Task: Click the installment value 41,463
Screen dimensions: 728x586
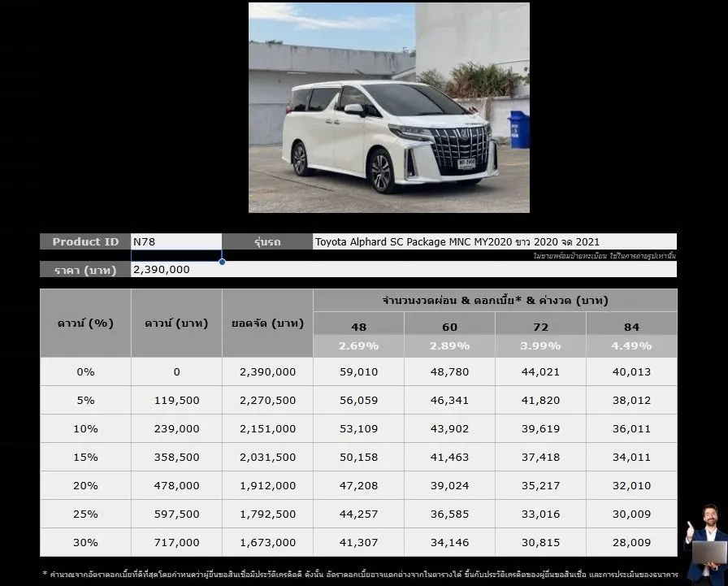Action: [x=449, y=457]
